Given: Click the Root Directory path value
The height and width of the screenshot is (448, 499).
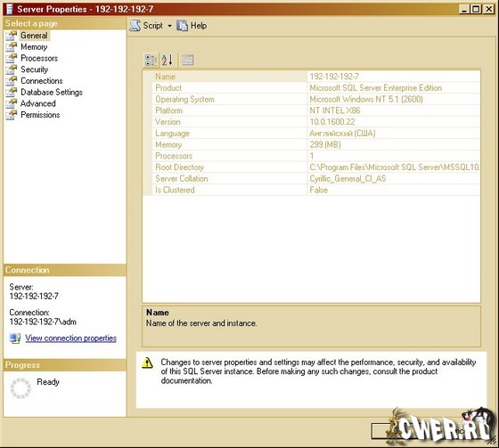Looking at the screenshot, I should [x=394, y=167].
